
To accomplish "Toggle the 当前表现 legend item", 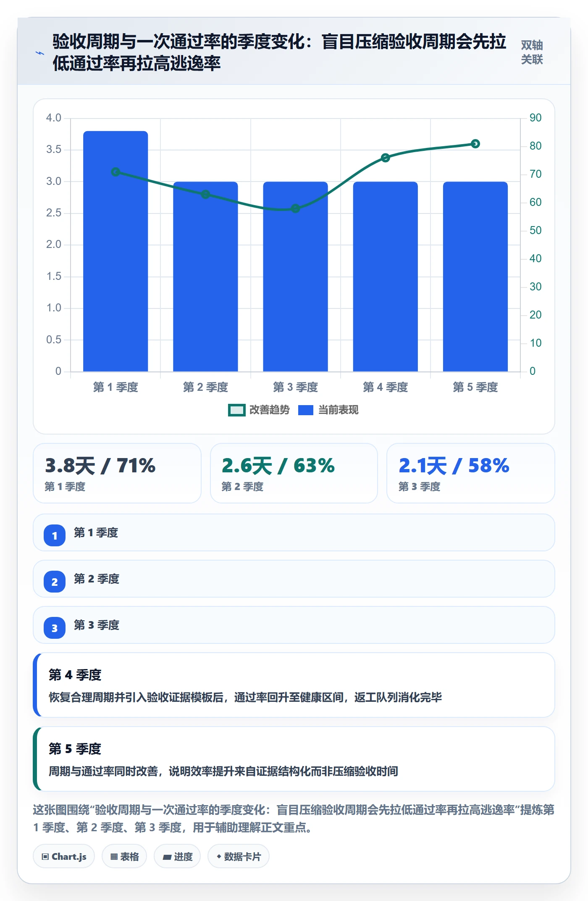I will pyautogui.click(x=328, y=410).
